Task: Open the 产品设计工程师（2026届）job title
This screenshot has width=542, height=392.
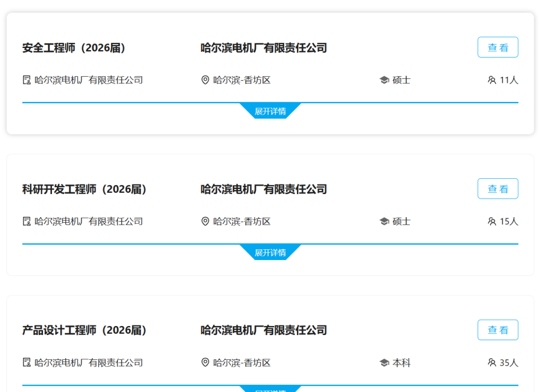Action: pos(85,330)
